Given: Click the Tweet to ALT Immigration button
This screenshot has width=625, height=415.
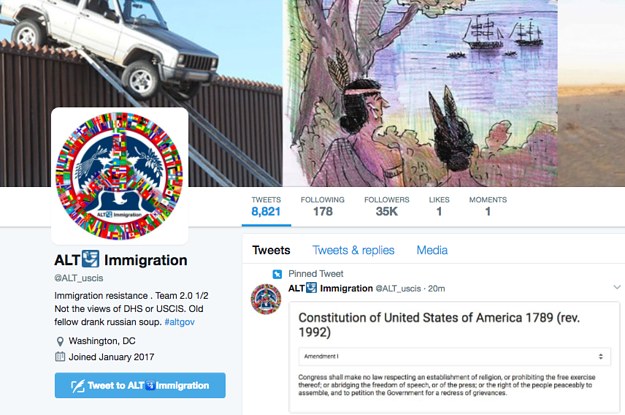Looking at the screenshot, I should coord(140,385).
